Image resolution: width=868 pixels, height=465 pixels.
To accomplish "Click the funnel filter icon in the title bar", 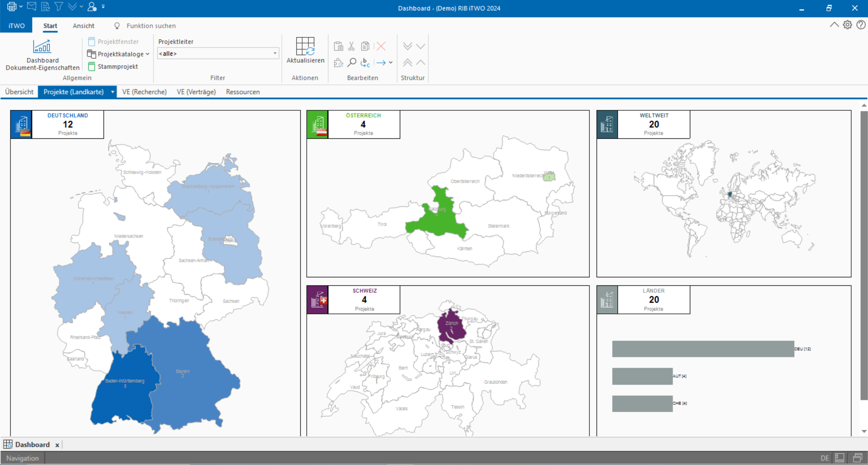I will pos(59,7).
